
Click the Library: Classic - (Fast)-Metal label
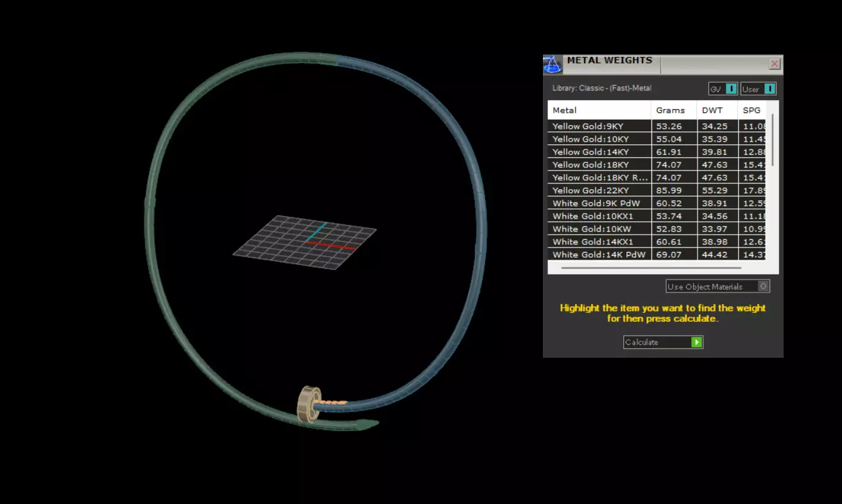pos(601,88)
